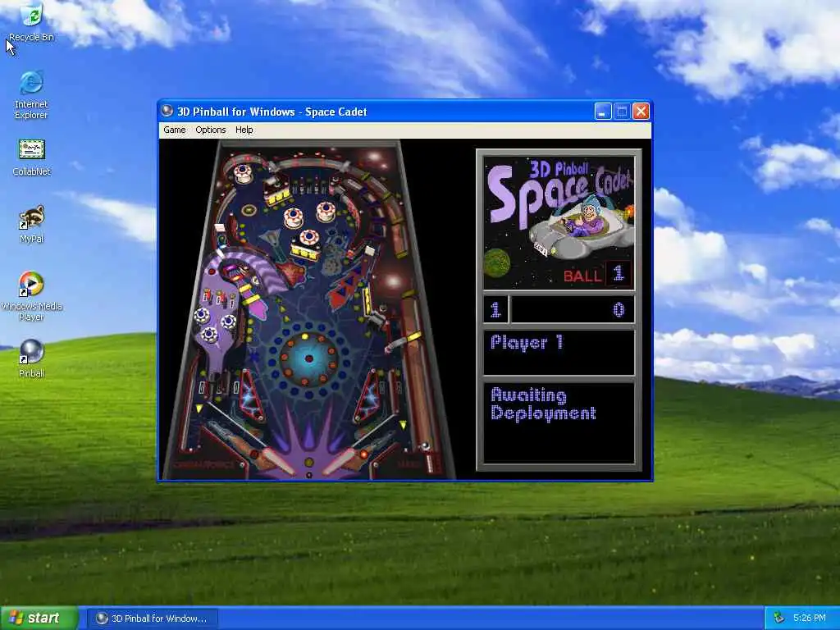Click the player number 1 box
Screen dimensions: 840x630
(x=495, y=309)
